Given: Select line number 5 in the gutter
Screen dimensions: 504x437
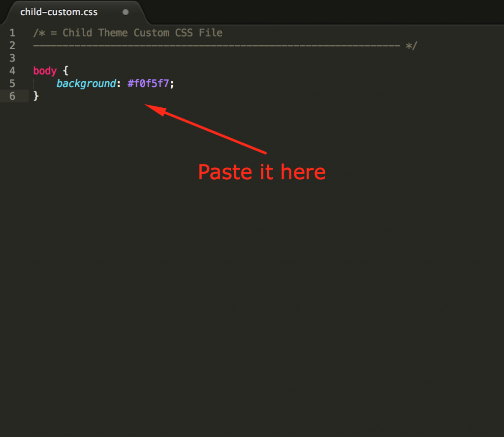Looking at the screenshot, I should point(12,84).
